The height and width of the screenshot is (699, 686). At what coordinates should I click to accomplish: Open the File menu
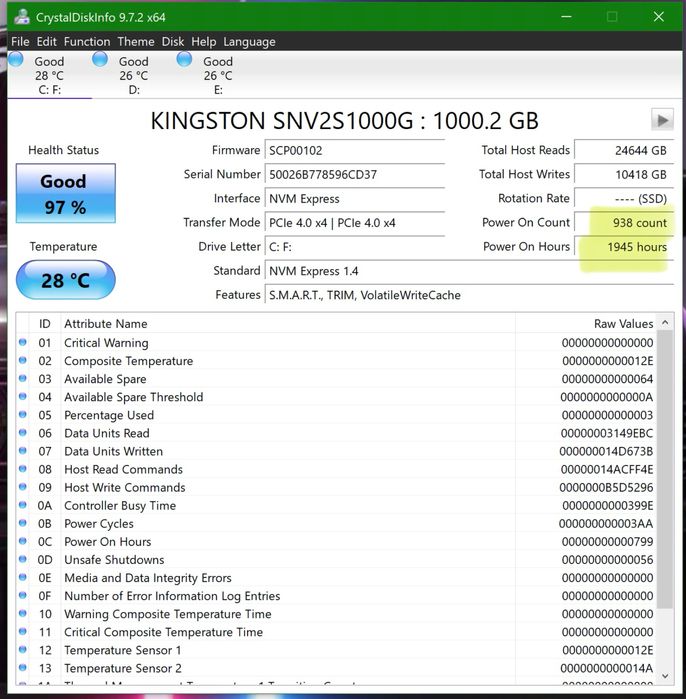(21, 41)
